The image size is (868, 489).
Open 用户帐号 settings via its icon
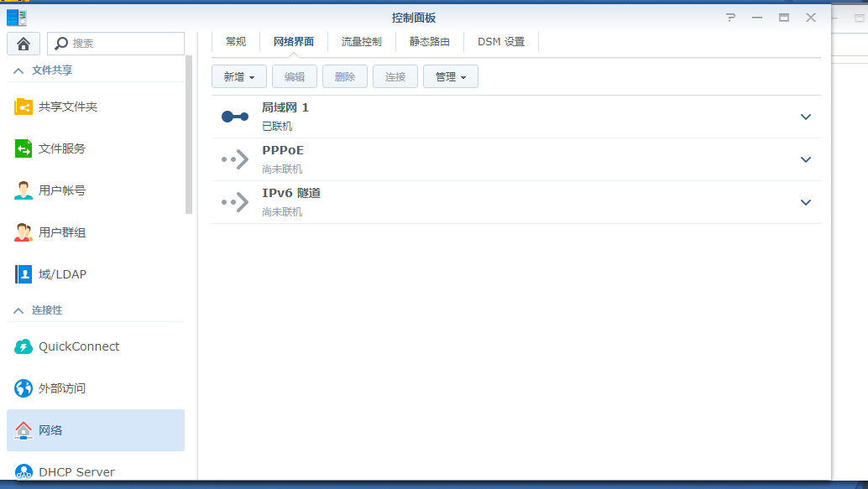pos(23,190)
